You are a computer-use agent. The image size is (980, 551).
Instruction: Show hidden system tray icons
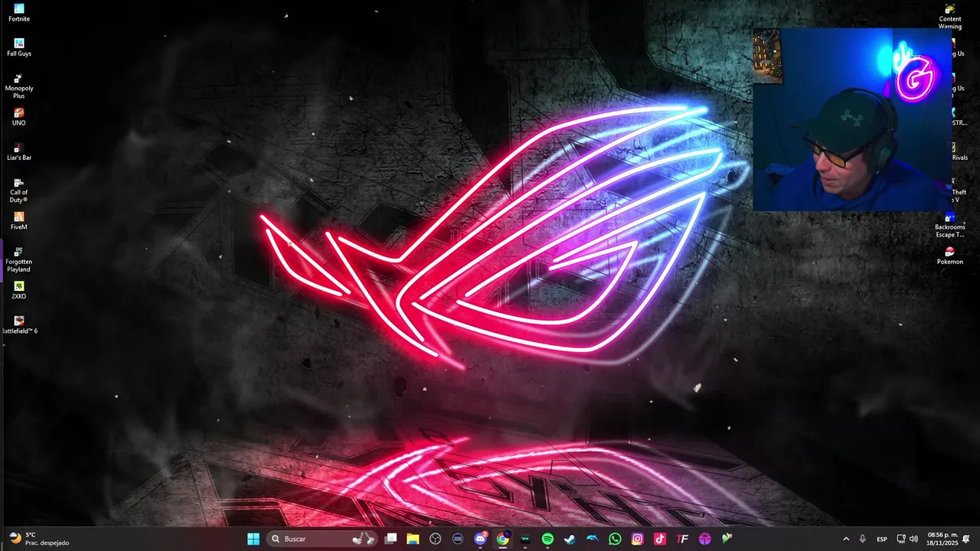point(846,539)
